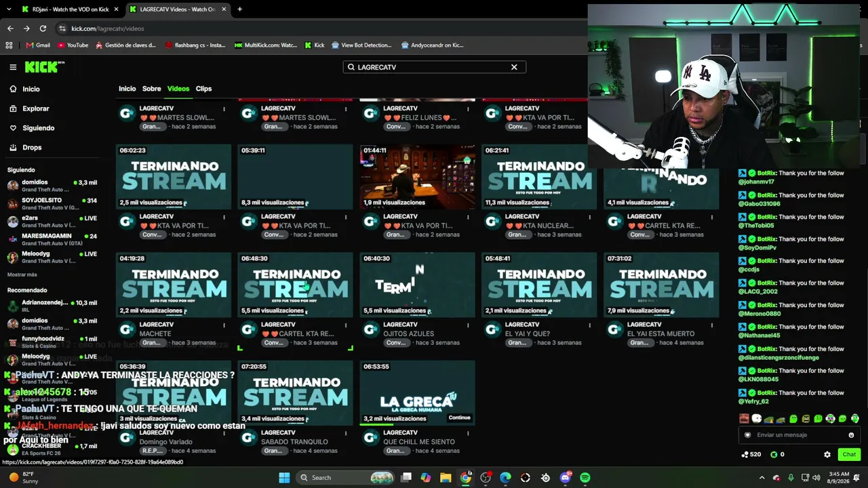This screenshot has height=488, width=868.
Task: Open the Gmail bookmark
Action: click(38, 45)
